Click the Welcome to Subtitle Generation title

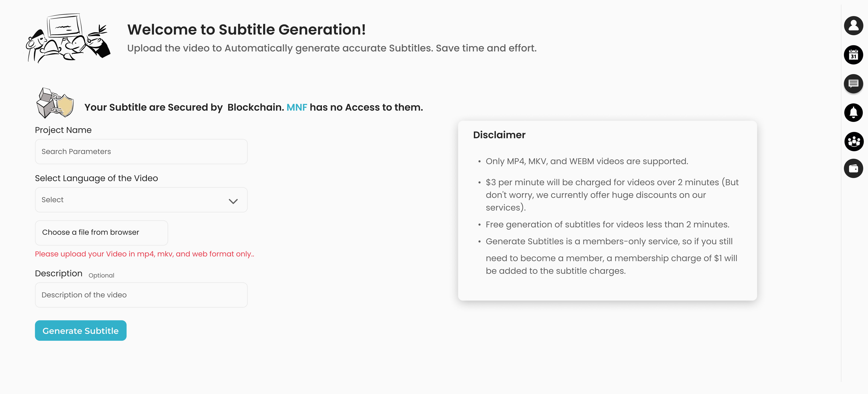(x=246, y=30)
